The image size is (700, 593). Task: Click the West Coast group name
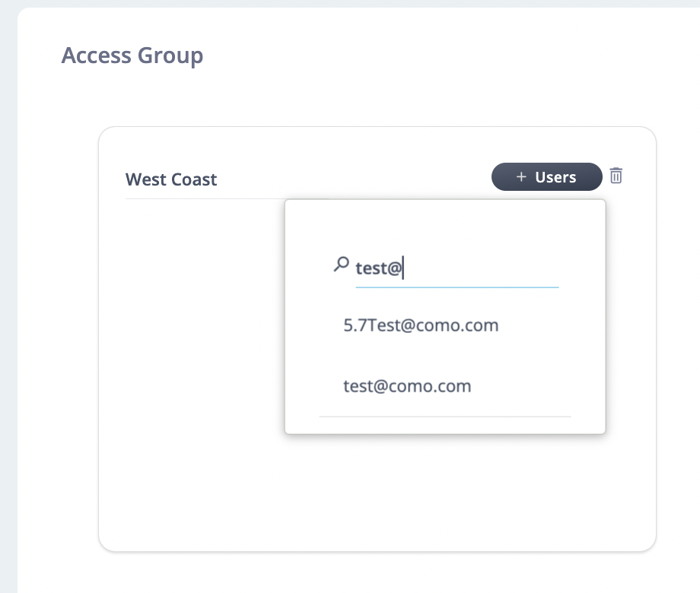[x=171, y=179]
